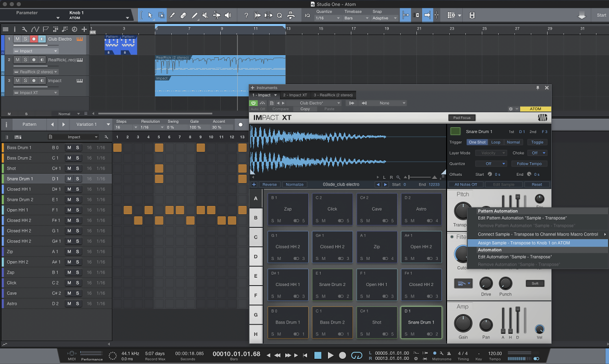The height and width of the screenshot is (364, 609).
Task: Solo the RealRick track
Action: pos(26,60)
